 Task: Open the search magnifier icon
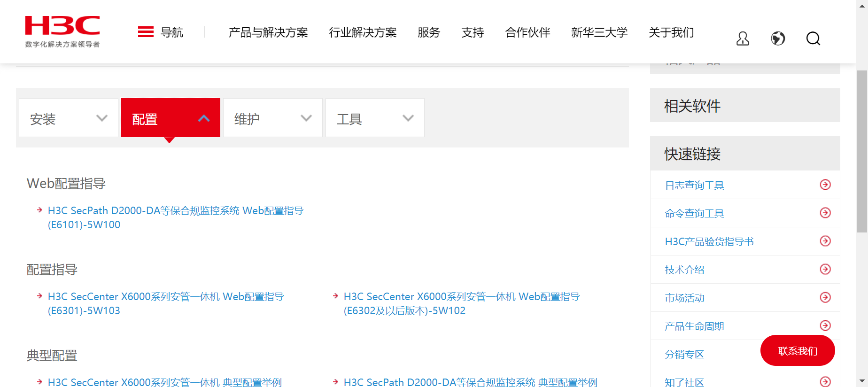(813, 38)
